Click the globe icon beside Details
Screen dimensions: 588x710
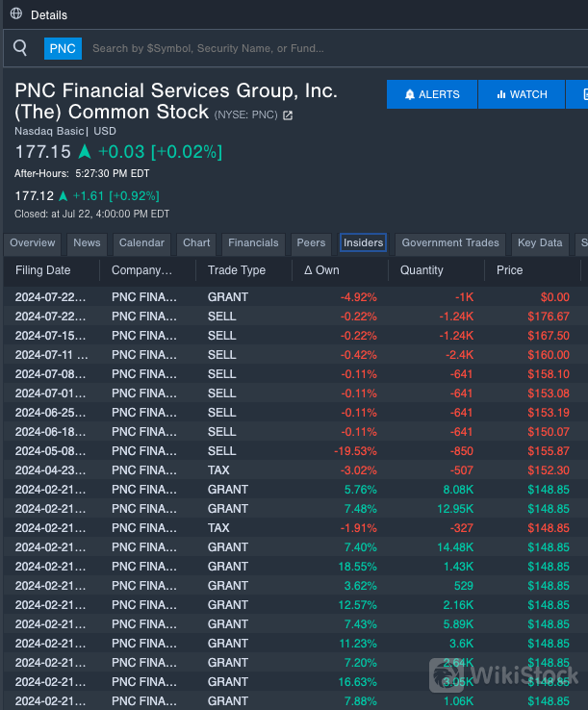15,14
